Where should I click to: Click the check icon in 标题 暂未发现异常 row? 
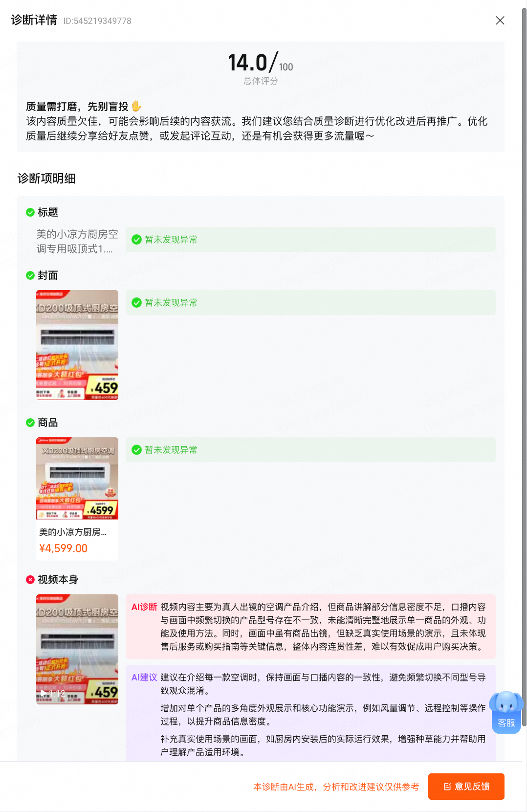tap(136, 240)
